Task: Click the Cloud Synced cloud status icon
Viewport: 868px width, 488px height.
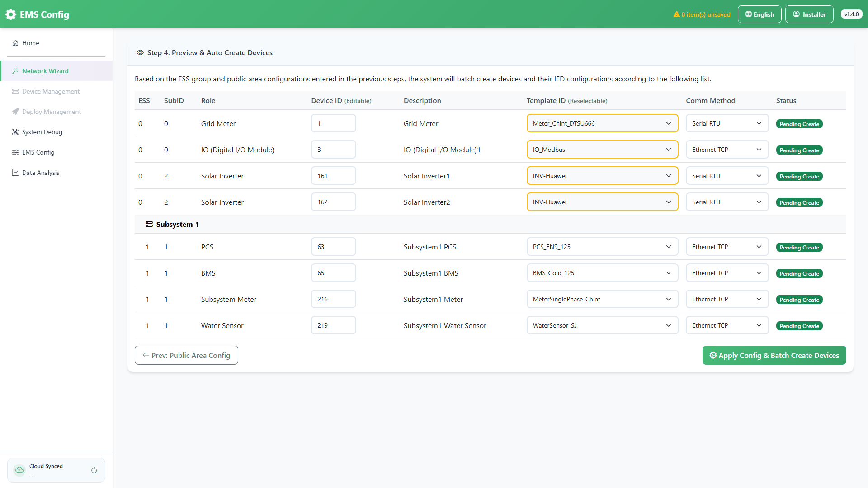Action: point(19,470)
